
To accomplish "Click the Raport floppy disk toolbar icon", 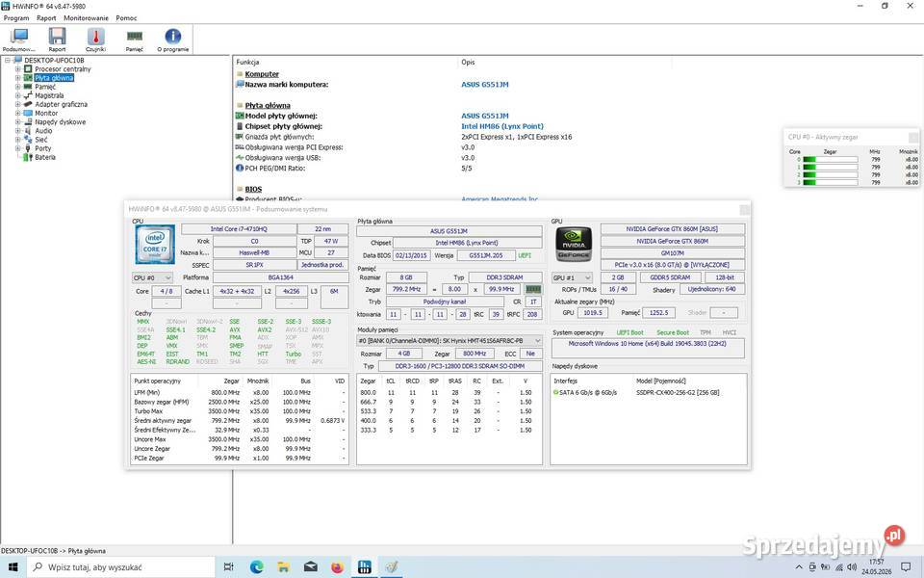I will pos(57,40).
